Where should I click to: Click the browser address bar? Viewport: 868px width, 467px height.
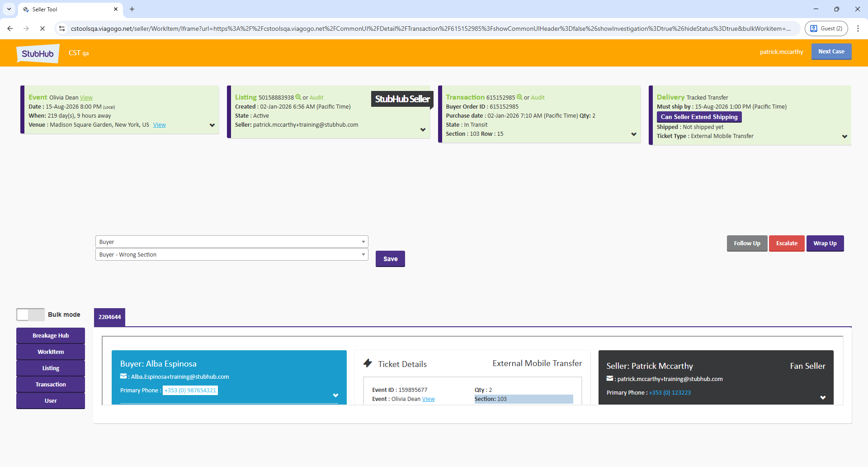coord(429,29)
